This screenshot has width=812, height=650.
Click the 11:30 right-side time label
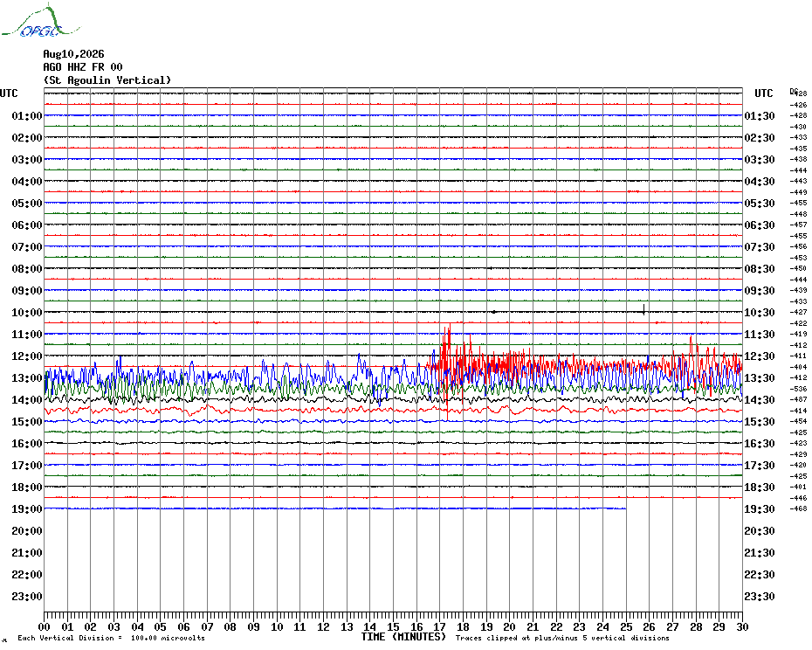pos(760,335)
